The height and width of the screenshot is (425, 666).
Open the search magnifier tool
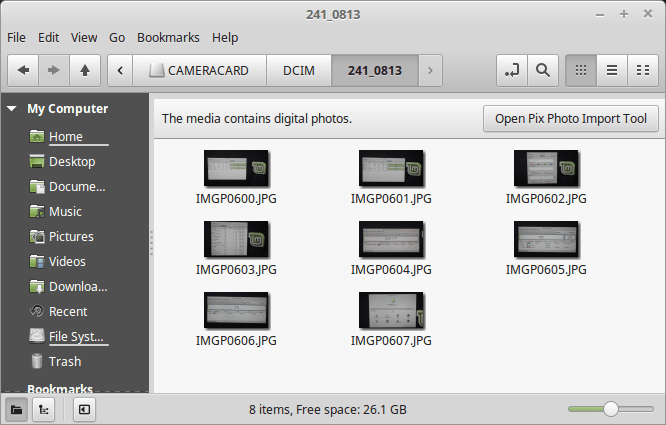[542, 70]
